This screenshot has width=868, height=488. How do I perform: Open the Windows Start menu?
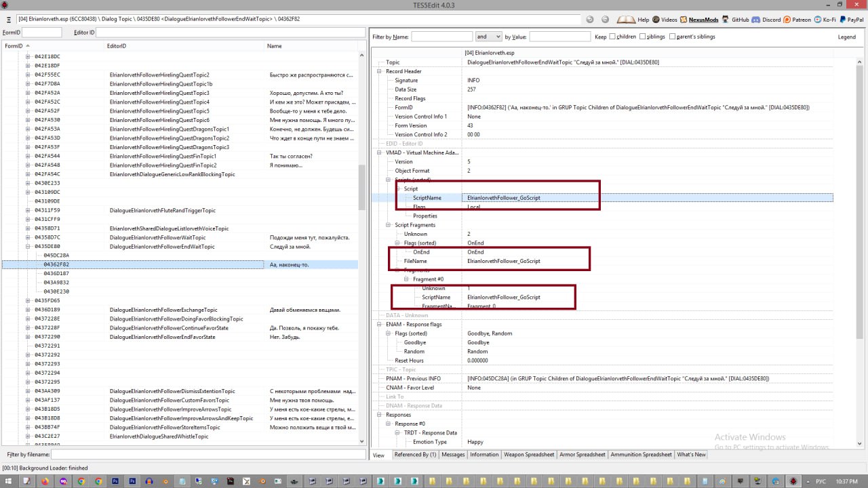(x=8, y=481)
